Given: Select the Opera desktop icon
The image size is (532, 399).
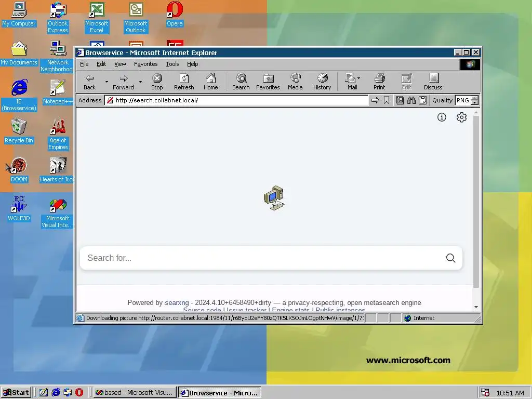Looking at the screenshot, I should point(175,14).
